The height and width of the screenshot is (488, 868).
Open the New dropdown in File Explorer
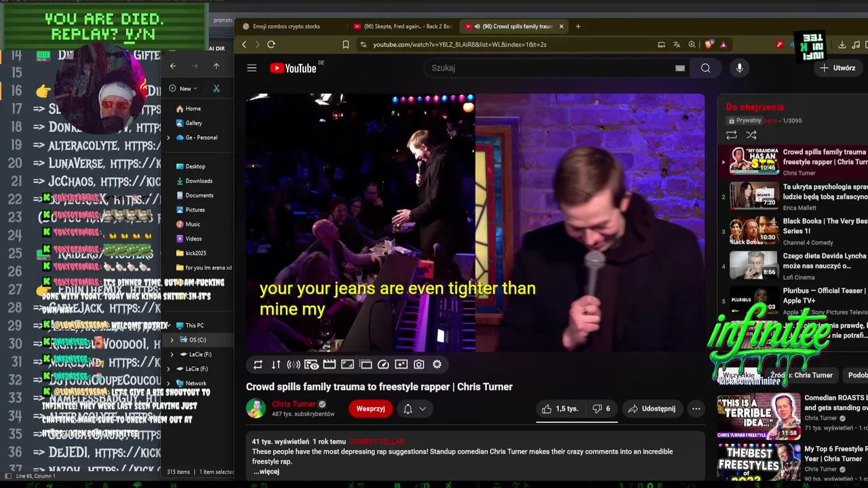183,89
